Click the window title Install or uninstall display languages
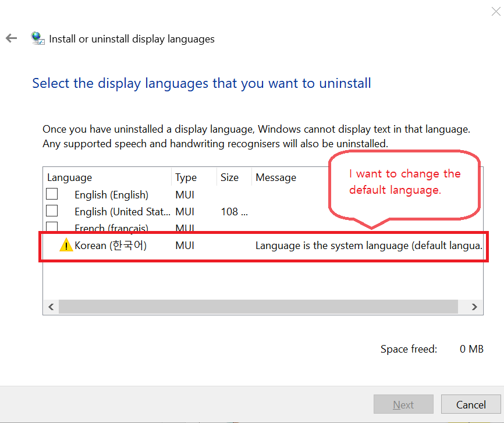Screen dimensions: 504x423 pyautogui.click(x=132, y=39)
